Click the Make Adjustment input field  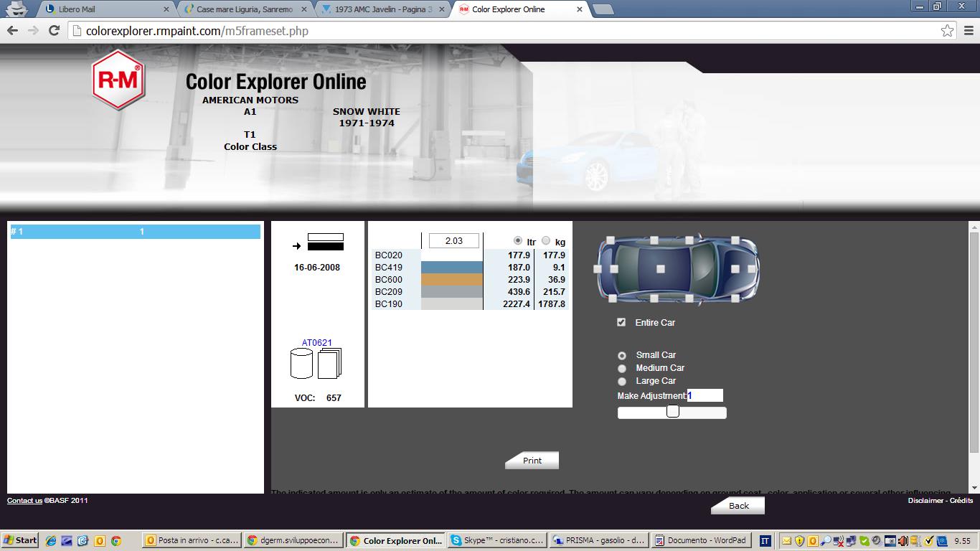(x=705, y=395)
